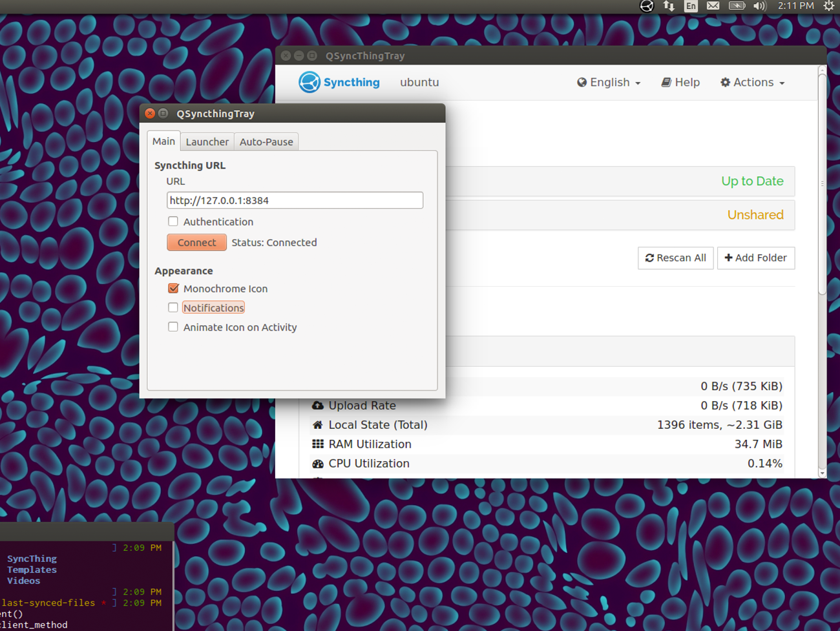Click the globe icon beside English
This screenshot has width=840, height=631.
coord(582,83)
